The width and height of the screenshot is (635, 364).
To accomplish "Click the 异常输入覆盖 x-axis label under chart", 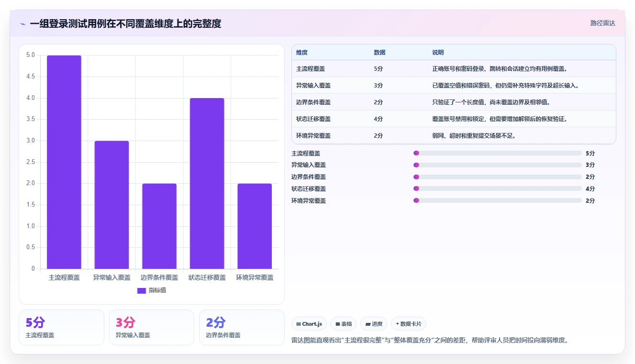I will pos(111,277).
